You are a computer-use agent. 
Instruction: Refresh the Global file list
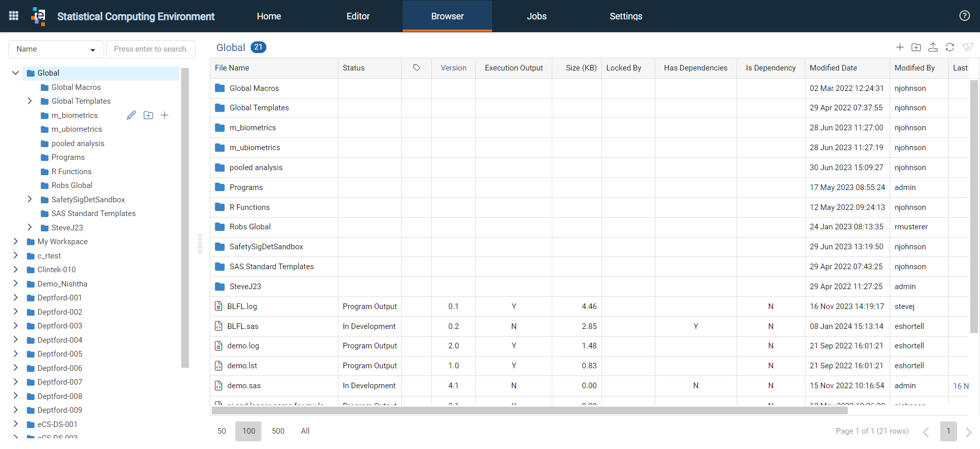[x=950, y=48]
